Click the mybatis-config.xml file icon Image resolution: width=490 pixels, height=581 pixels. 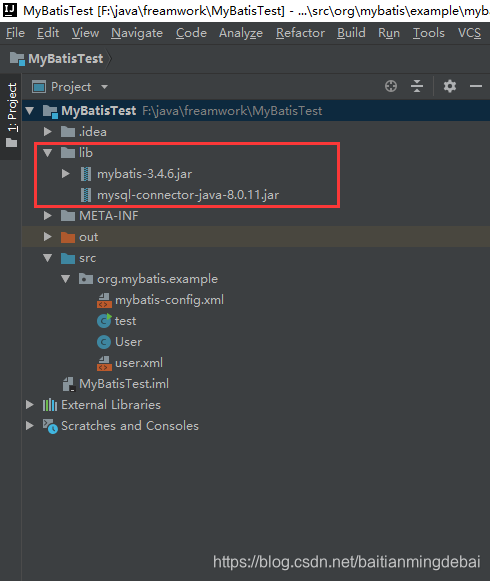[104, 300]
